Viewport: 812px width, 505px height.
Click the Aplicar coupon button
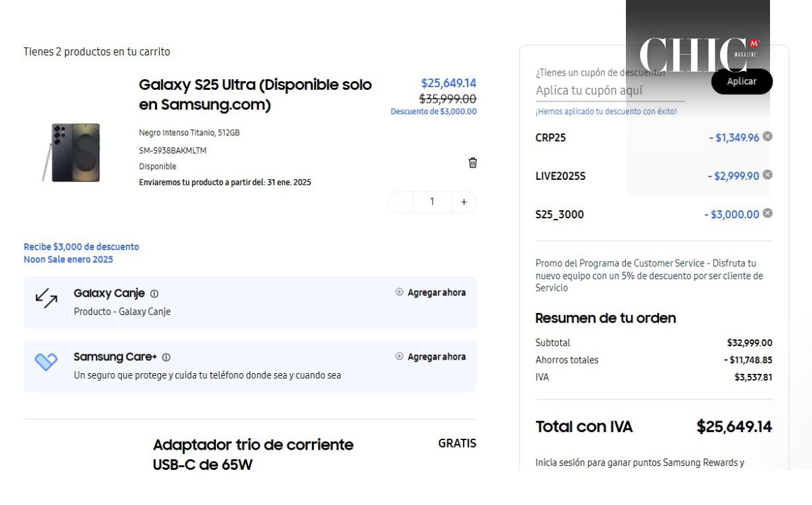coord(742,81)
